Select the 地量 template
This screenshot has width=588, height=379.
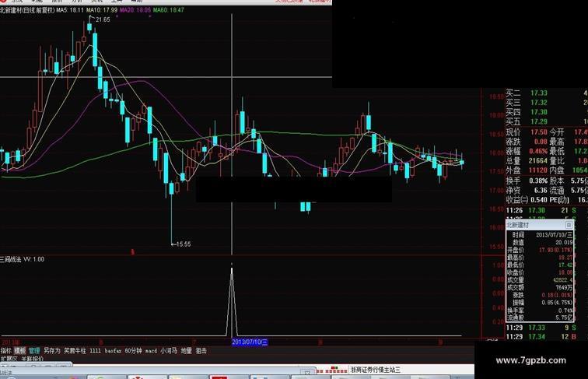point(187,350)
